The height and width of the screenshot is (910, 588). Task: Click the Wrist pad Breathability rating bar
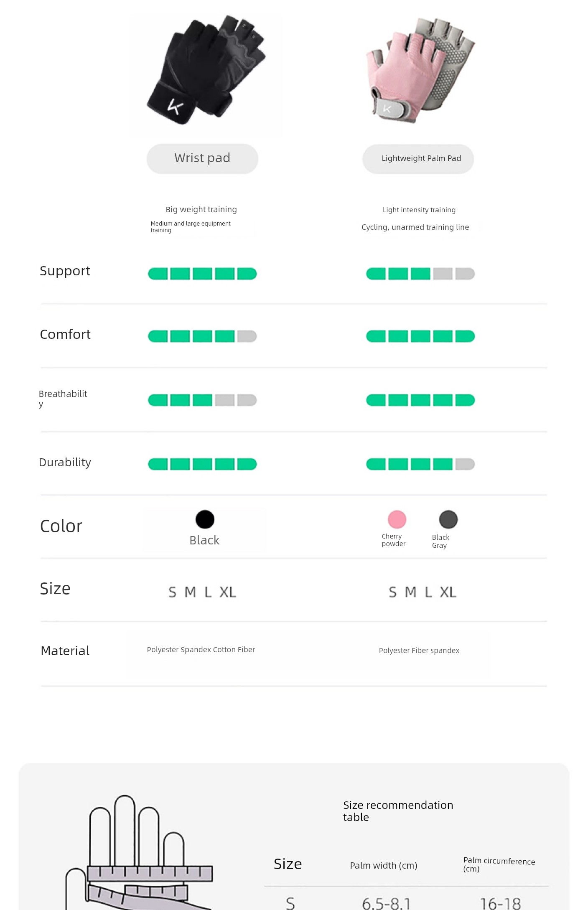coord(202,400)
